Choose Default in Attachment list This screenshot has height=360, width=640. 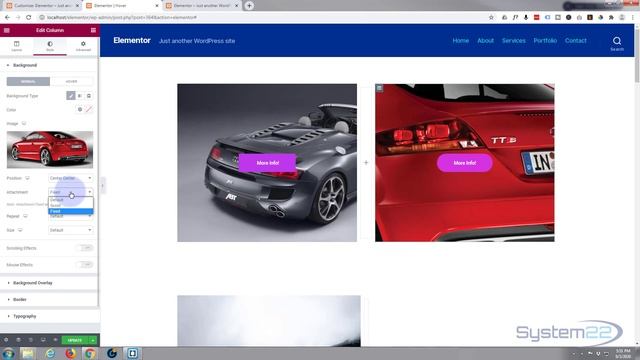(x=71, y=200)
